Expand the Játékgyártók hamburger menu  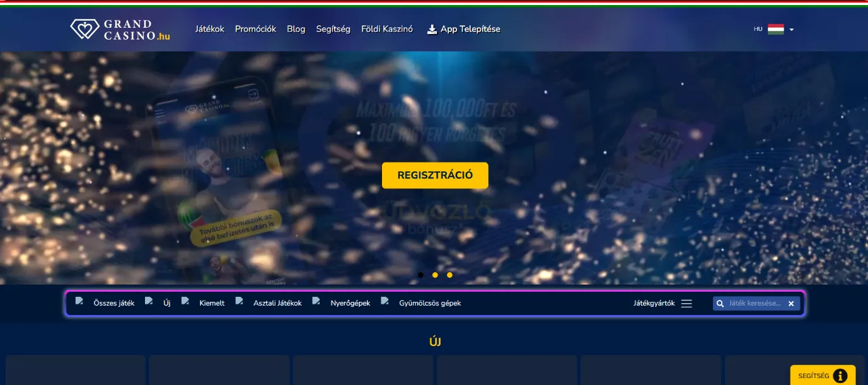tap(686, 304)
